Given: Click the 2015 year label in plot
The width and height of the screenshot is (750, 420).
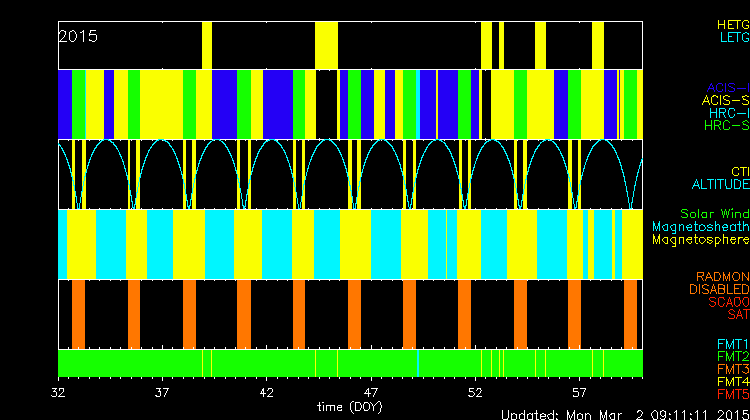Looking at the screenshot, I should click(78, 36).
